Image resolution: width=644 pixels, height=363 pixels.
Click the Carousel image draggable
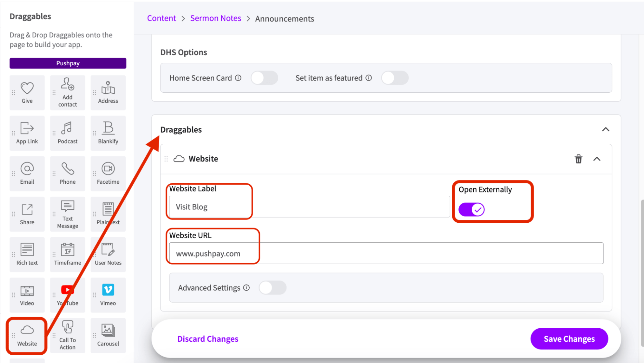pos(108,335)
